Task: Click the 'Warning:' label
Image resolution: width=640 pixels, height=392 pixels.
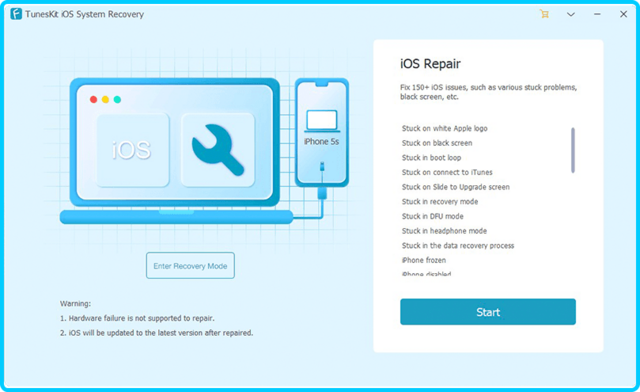Action: pyautogui.click(x=75, y=303)
